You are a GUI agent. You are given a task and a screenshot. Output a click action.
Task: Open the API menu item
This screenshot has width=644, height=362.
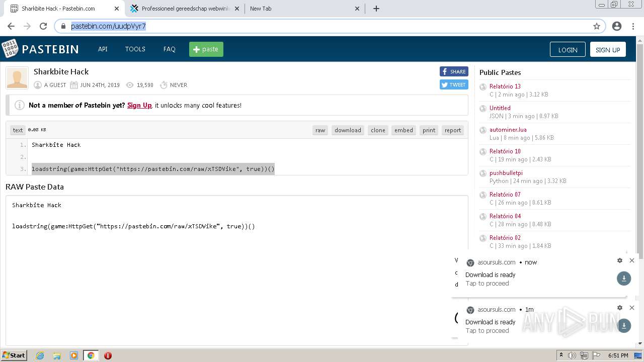point(103,49)
